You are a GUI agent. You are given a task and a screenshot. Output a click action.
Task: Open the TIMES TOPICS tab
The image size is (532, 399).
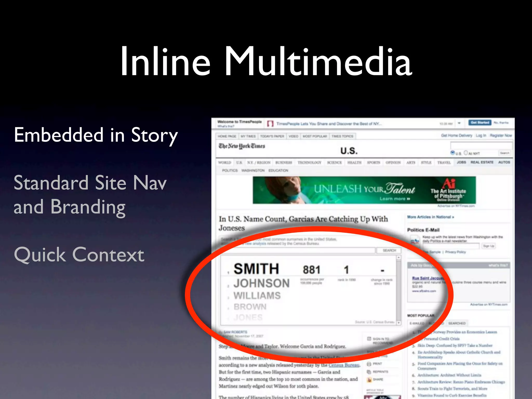pos(342,136)
